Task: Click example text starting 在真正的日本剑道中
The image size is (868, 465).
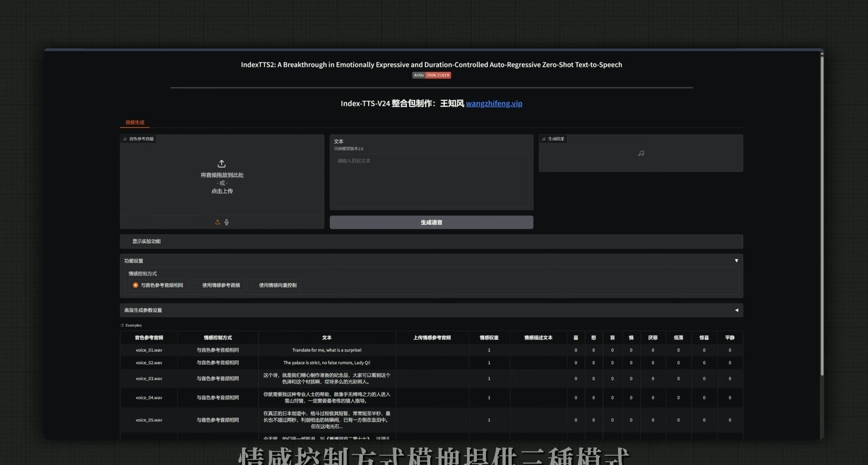Action: [x=327, y=420]
